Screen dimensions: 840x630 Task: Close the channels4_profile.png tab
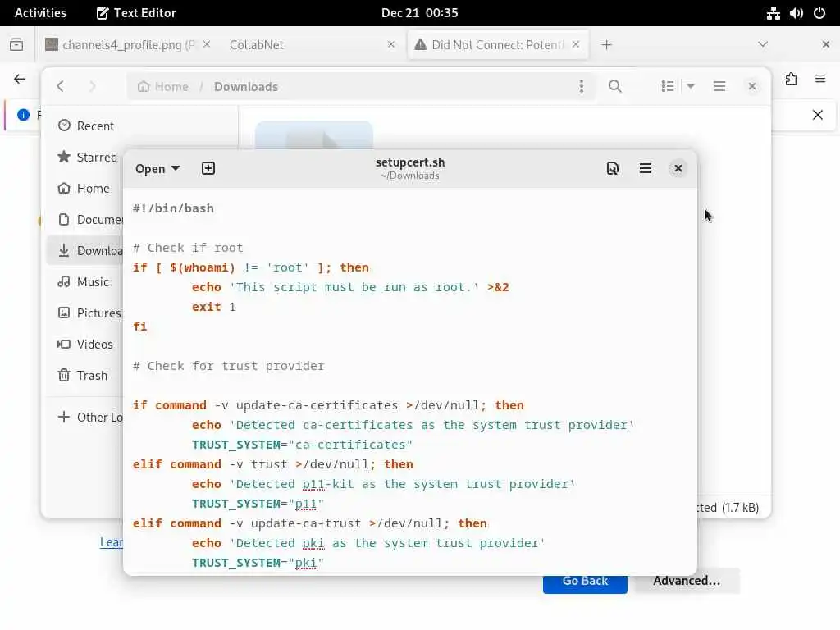(207, 44)
